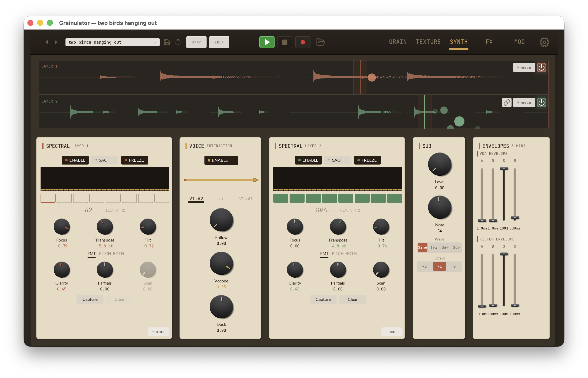Click Layer 2 Transpose knob

pos(338,227)
